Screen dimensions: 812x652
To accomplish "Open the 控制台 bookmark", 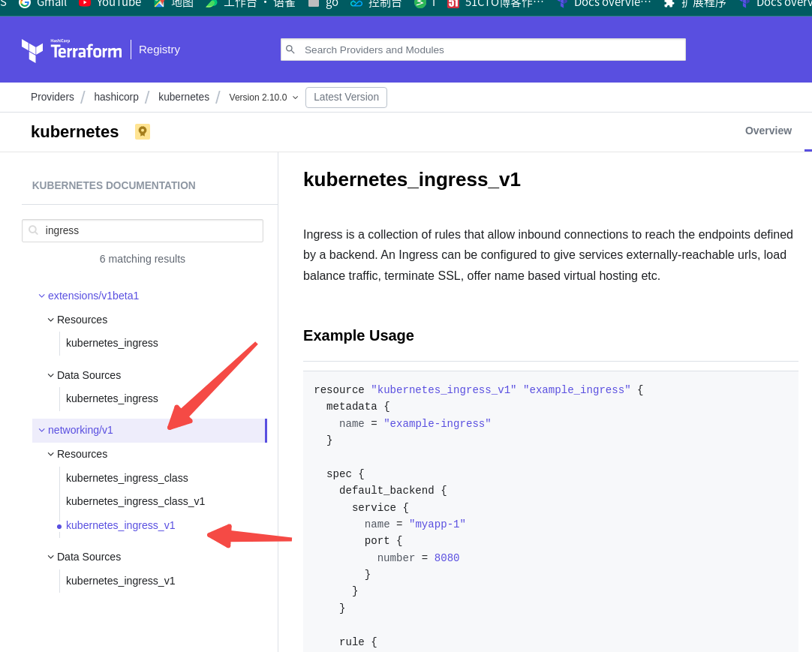I will 376,4.
